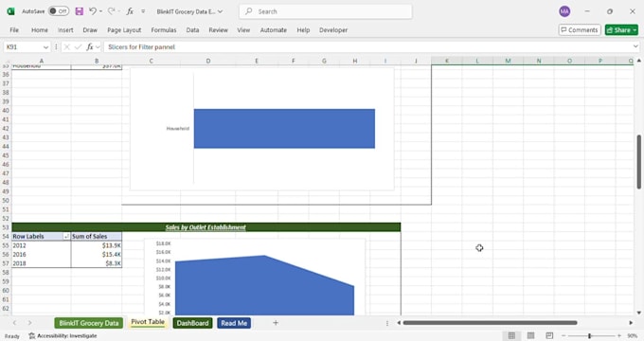
Task: Open the Formulas ribbon tab
Action: [x=164, y=30]
